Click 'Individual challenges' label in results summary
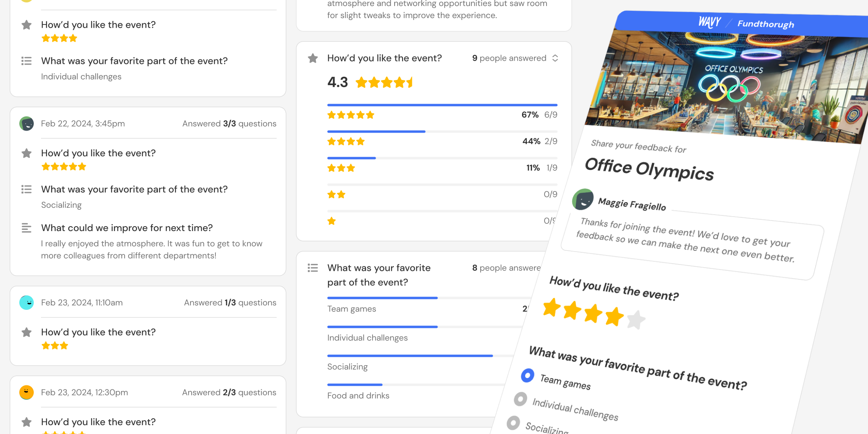This screenshot has width=868, height=434. pyautogui.click(x=367, y=338)
